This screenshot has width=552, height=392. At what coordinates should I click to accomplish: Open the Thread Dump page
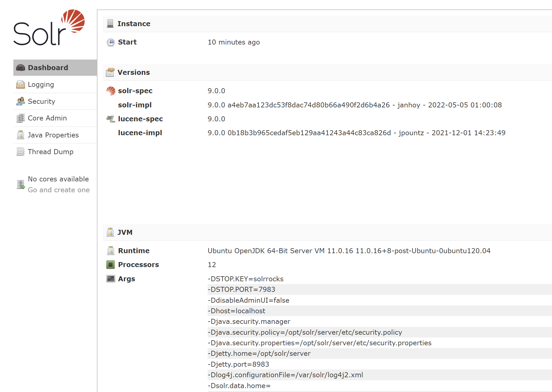pyautogui.click(x=55, y=152)
